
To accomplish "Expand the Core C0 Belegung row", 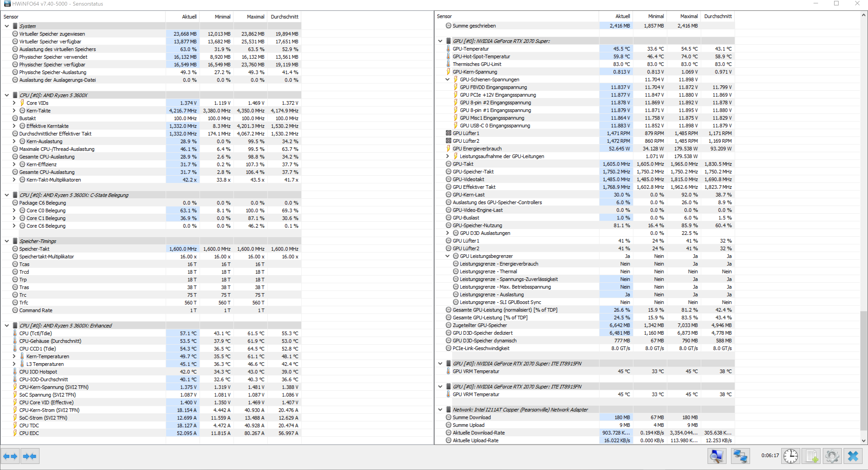I will 14,210.
